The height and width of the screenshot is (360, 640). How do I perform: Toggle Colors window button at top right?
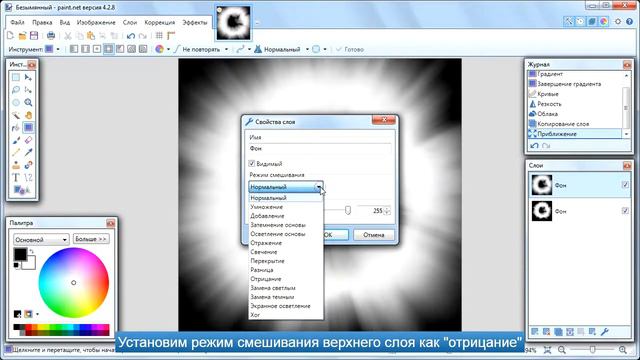click(x=604, y=22)
